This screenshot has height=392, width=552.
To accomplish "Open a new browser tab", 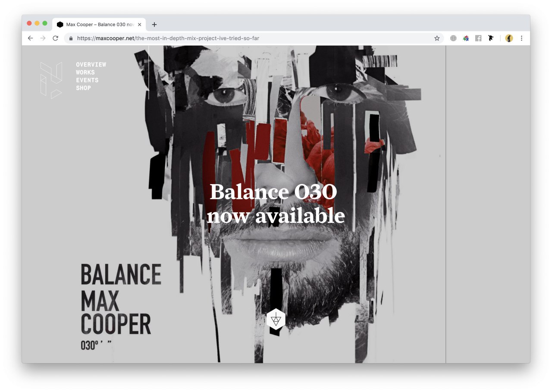I will [154, 25].
